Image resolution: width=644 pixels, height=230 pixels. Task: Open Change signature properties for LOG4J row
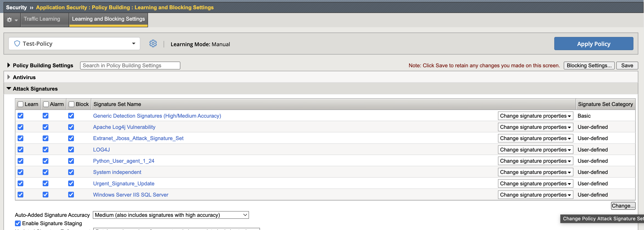535,150
